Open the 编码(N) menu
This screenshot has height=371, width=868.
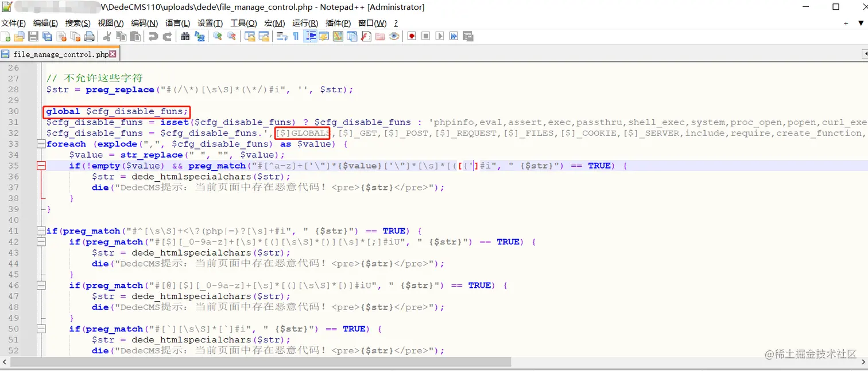tap(145, 23)
